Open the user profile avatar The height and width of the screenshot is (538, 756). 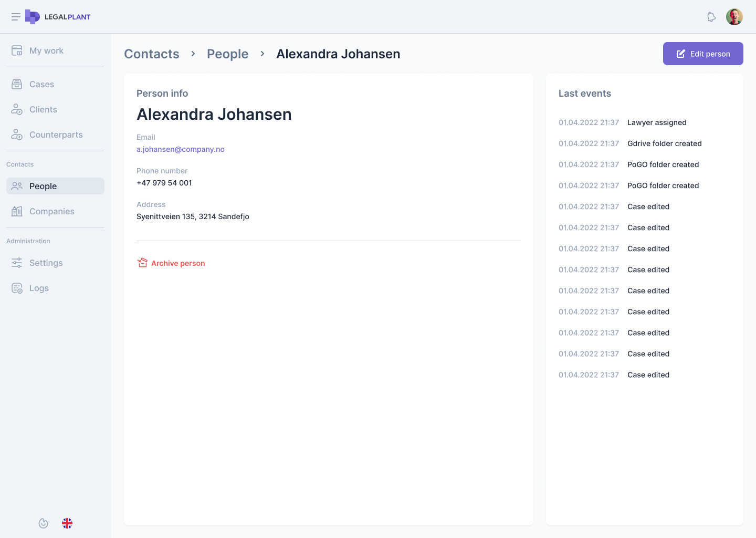tap(734, 17)
